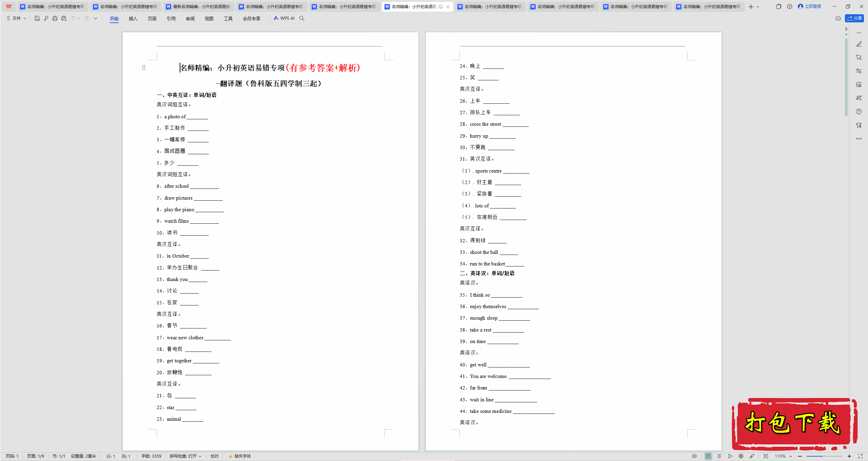This screenshot has height=461, width=868.
Task: Expand quick access toolbar customize chevron
Action: coord(96,18)
